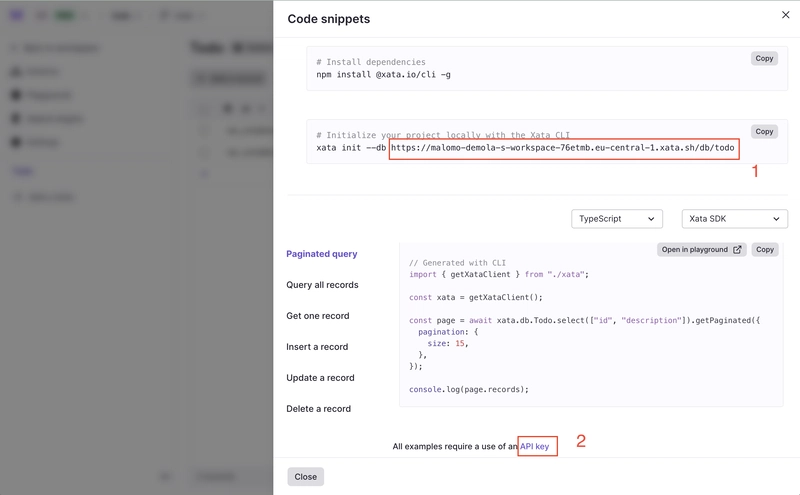Select Paginated query example
This screenshot has height=495, width=800.
click(321, 254)
